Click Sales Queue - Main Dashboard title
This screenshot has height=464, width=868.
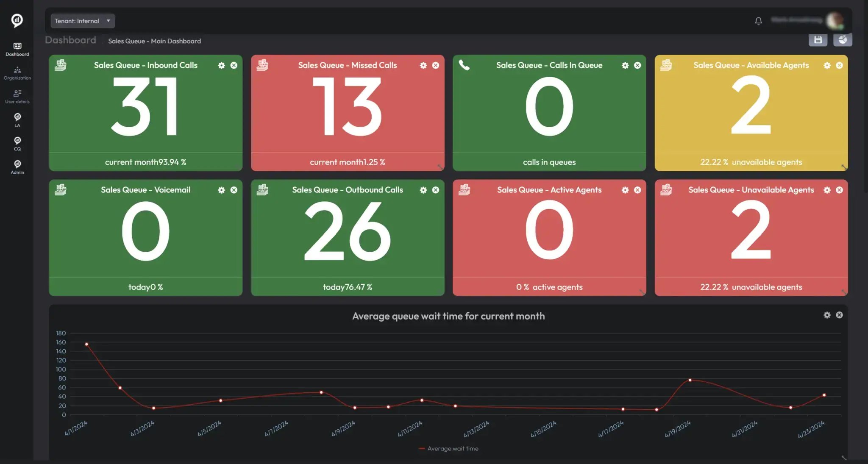154,41
